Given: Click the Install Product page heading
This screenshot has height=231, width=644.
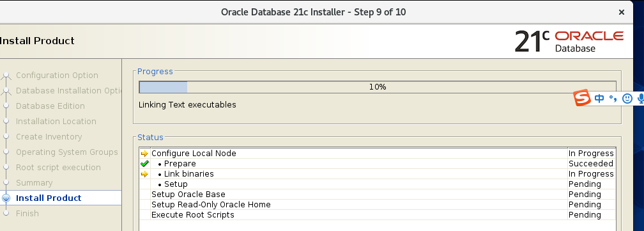Looking at the screenshot, I should coord(37,41).
